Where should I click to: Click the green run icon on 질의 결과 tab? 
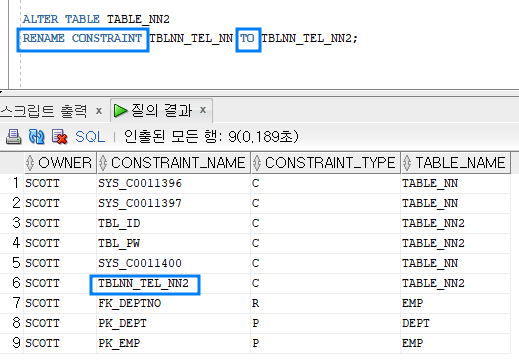[120, 110]
